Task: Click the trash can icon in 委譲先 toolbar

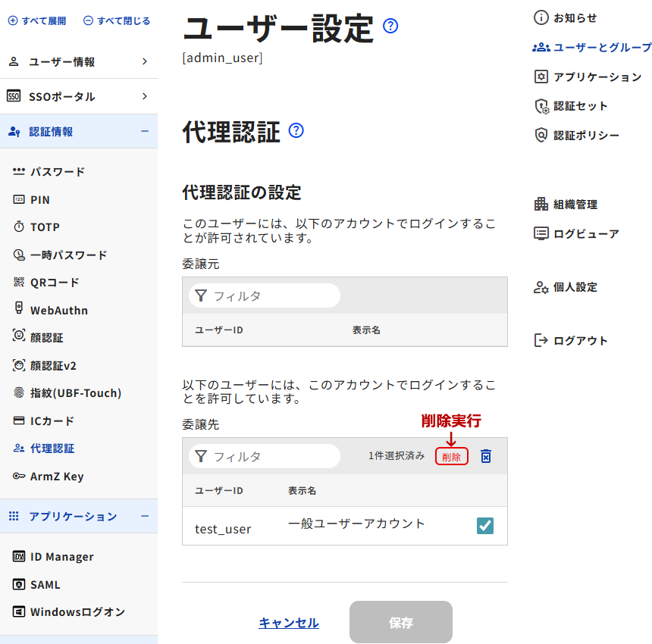Action: pyautogui.click(x=486, y=456)
